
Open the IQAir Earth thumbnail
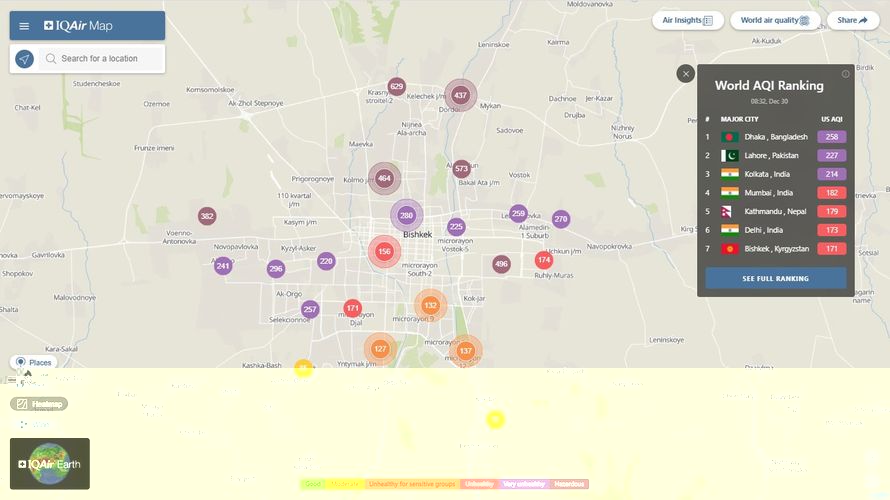[x=50, y=464]
